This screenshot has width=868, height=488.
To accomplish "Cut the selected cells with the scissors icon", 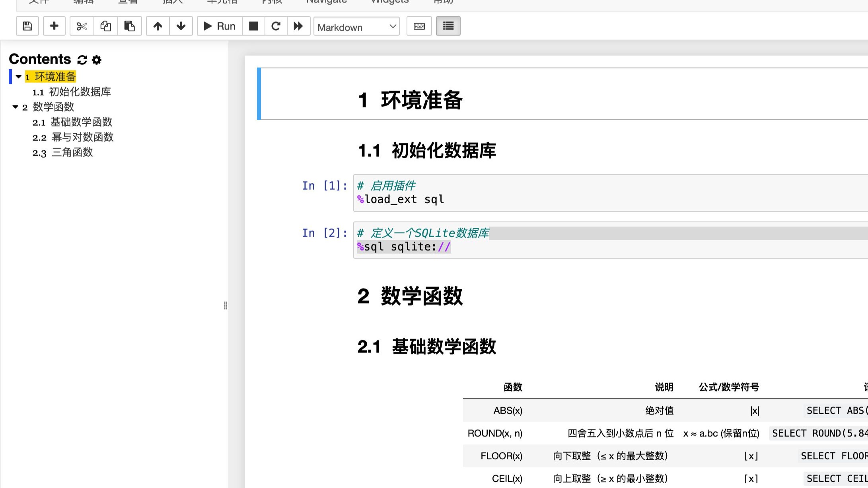I will 82,26.
